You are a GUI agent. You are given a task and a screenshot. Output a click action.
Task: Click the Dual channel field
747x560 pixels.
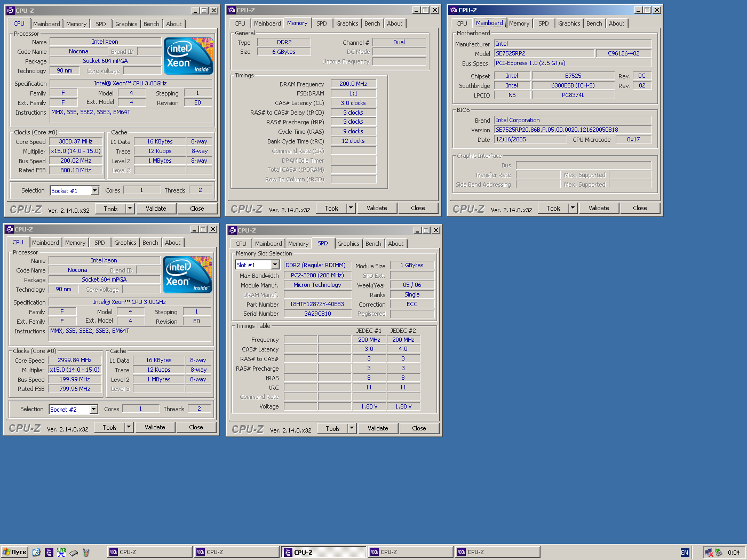399,42
